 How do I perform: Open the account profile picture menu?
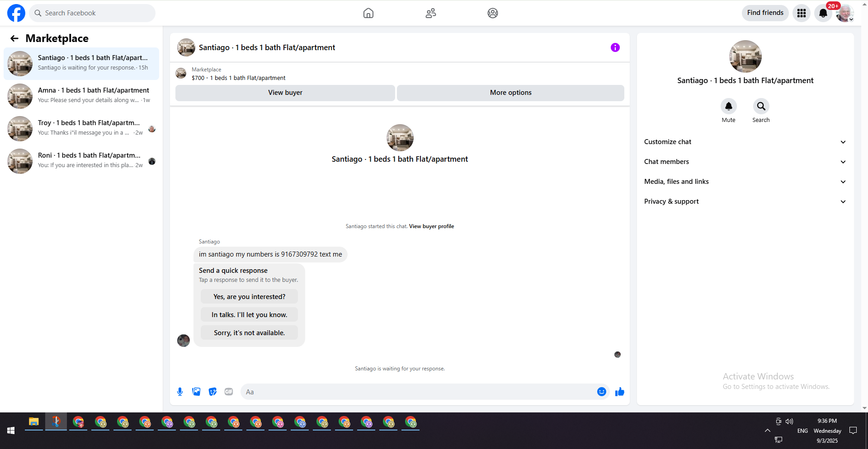pyautogui.click(x=844, y=13)
